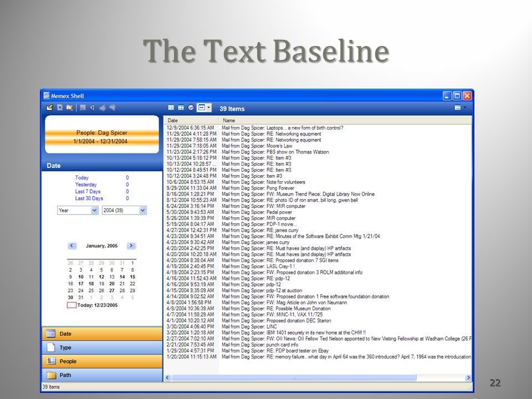Click the horizontal scrollbar thumb
Image resolution: width=532 pixels, height=399 pixels.
click(294, 377)
